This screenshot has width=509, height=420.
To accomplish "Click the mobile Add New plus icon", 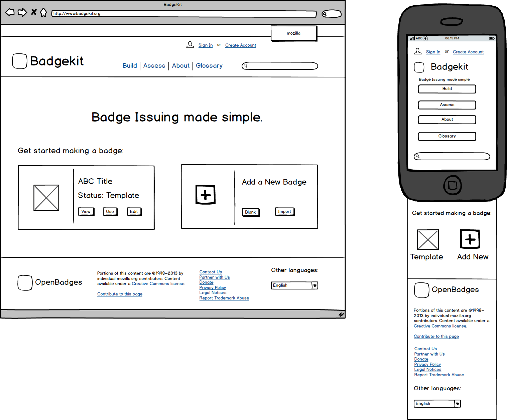I will [470, 239].
